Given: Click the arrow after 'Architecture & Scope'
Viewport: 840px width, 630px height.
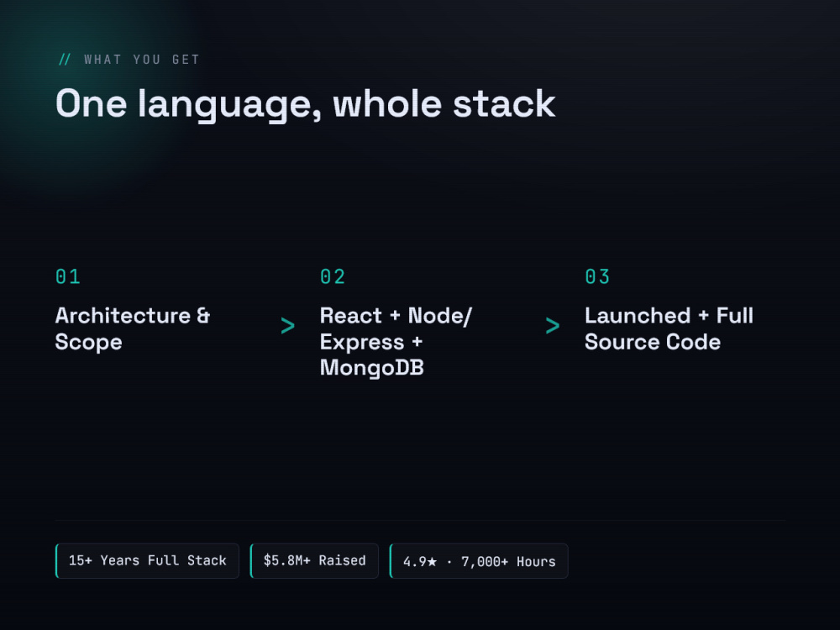Looking at the screenshot, I should pos(287,326).
